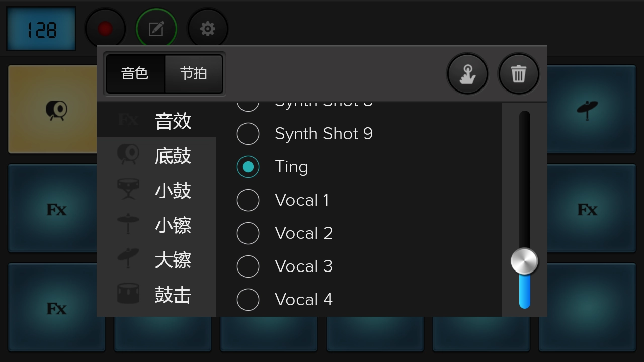Open the touch assignment tool in the dialog
Image resolution: width=644 pixels, height=362 pixels.
click(x=467, y=73)
